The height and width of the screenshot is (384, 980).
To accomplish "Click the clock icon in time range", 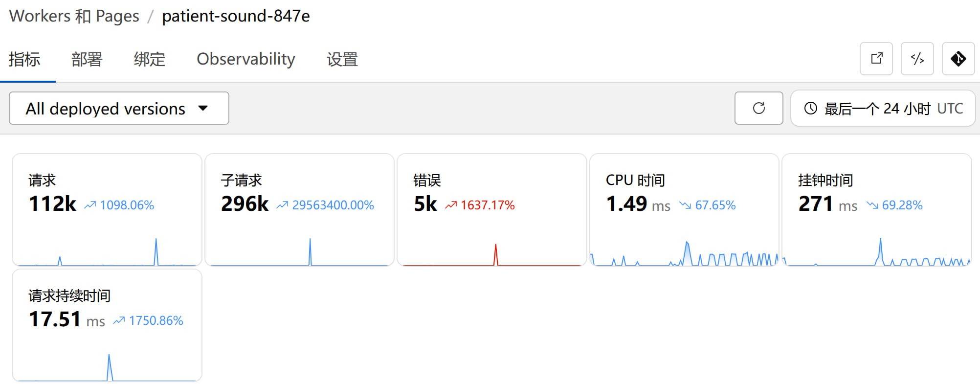I will tap(810, 108).
